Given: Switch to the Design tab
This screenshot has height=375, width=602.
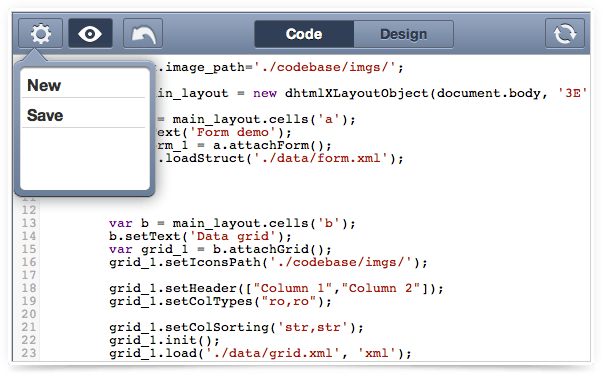Looking at the screenshot, I should click(404, 34).
